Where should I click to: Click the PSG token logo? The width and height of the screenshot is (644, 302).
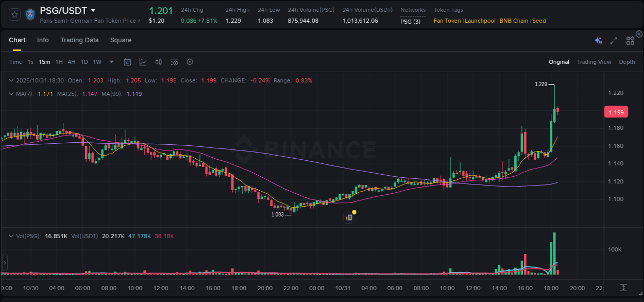coord(30,14)
